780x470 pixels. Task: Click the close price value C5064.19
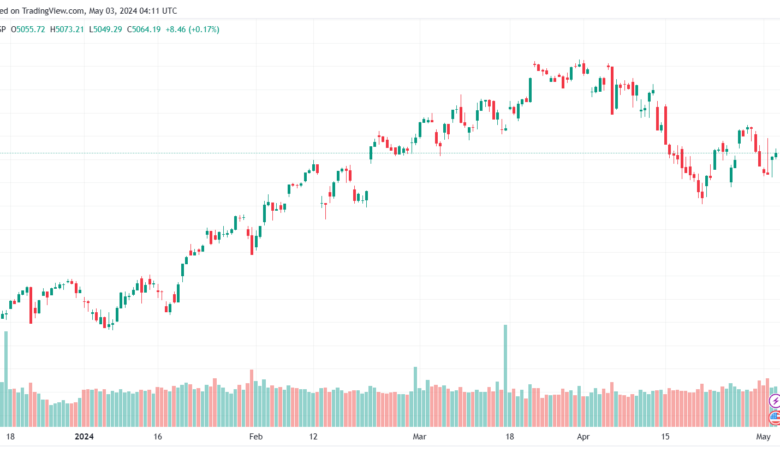[144, 29]
